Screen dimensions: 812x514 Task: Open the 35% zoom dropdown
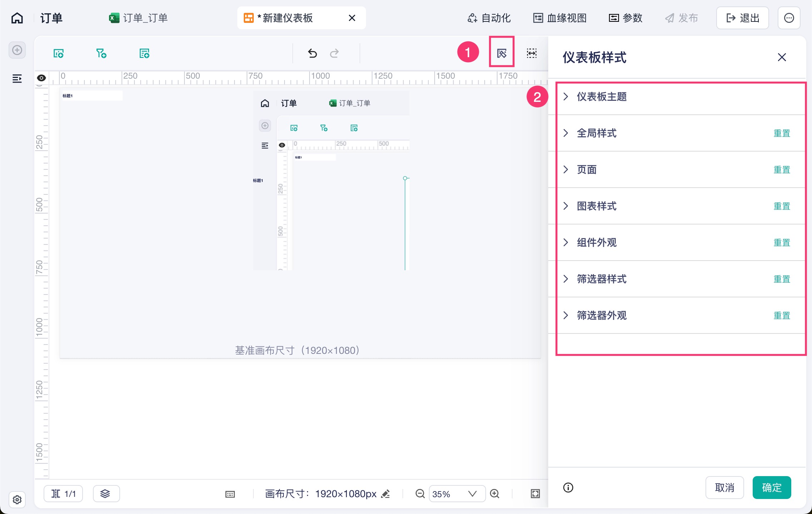(457, 494)
